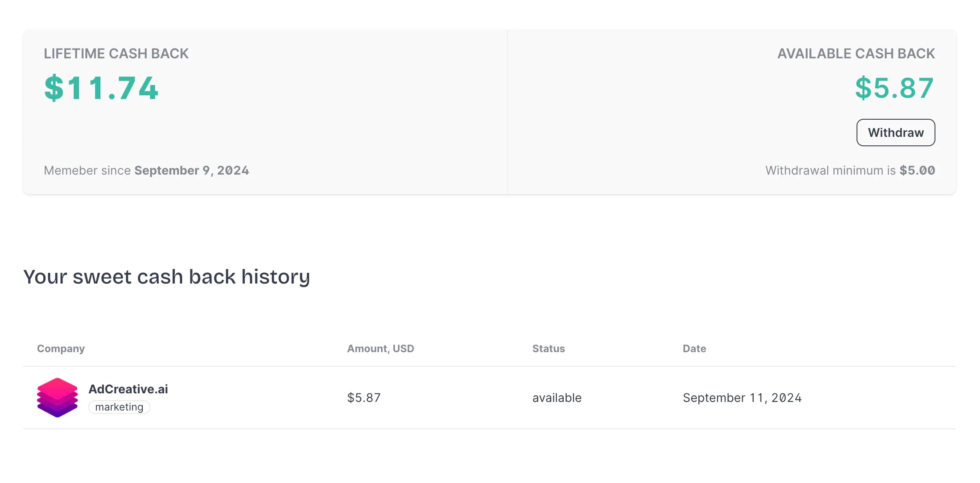Click the marketing category tag

119,407
